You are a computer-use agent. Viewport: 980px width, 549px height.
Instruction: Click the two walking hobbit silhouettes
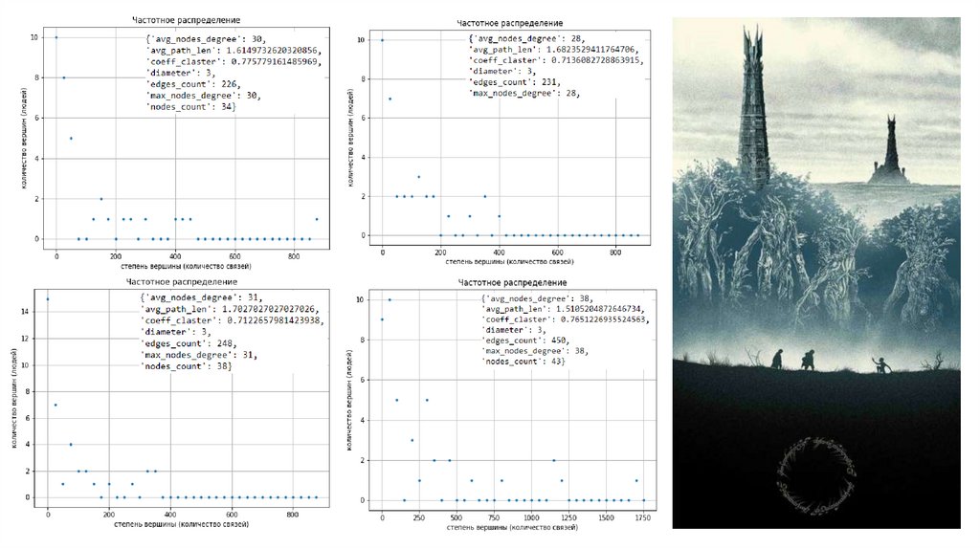(x=794, y=359)
